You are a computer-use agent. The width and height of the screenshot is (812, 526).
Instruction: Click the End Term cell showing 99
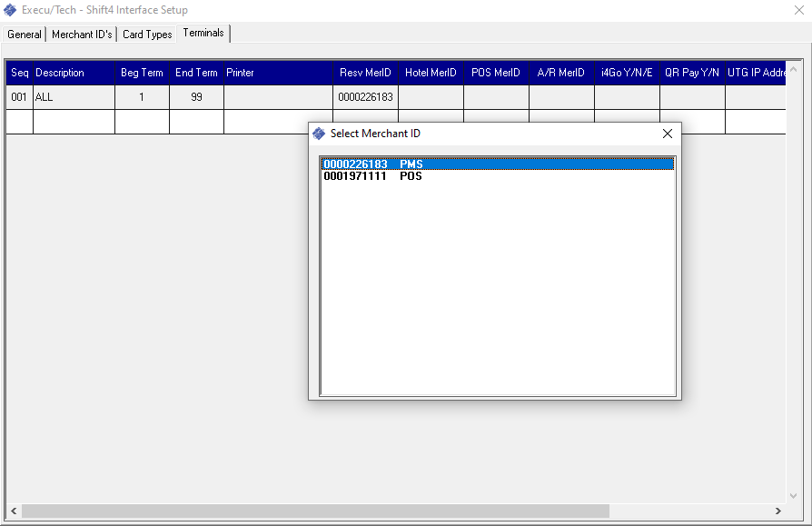pyautogui.click(x=196, y=97)
